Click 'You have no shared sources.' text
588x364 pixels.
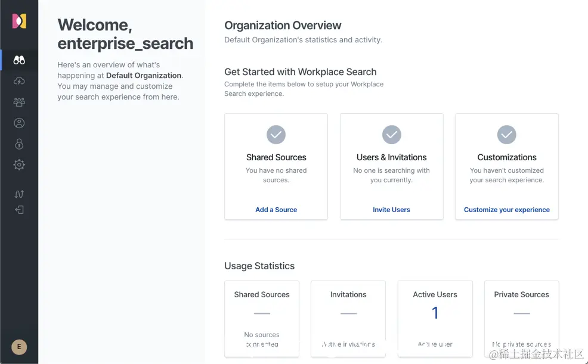(276, 175)
